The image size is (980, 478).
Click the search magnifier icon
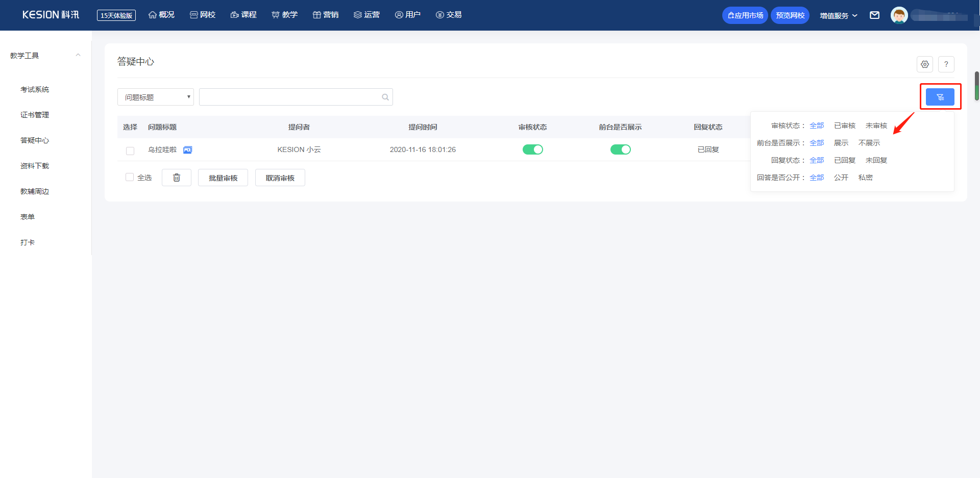pos(385,97)
